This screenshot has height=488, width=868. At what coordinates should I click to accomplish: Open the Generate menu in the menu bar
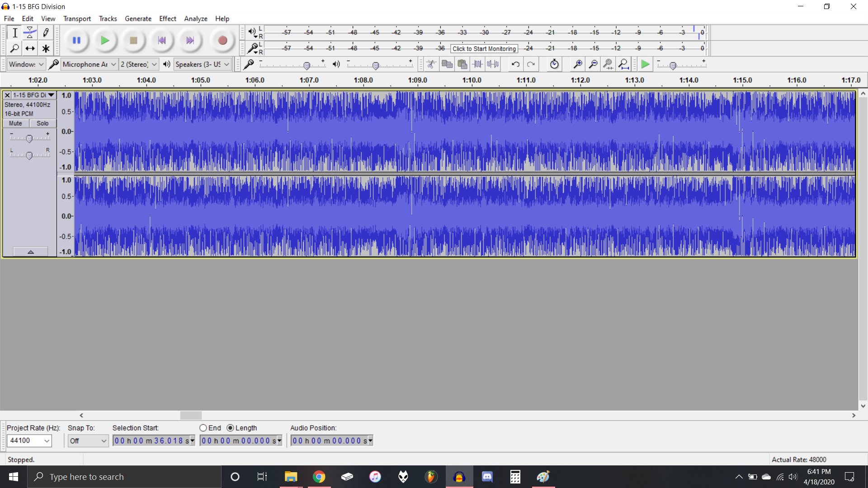138,19
